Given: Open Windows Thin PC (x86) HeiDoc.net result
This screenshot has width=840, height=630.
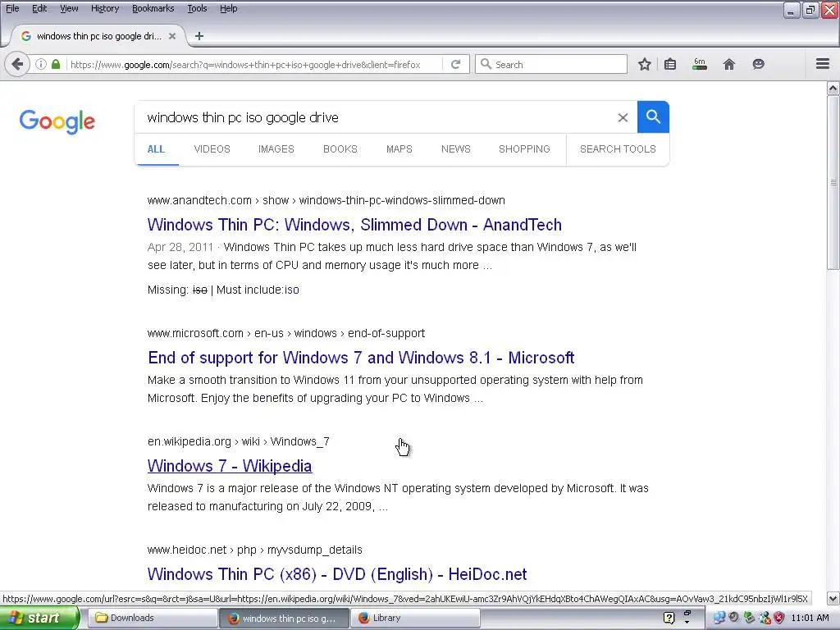Looking at the screenshot, I should [337, 573].
